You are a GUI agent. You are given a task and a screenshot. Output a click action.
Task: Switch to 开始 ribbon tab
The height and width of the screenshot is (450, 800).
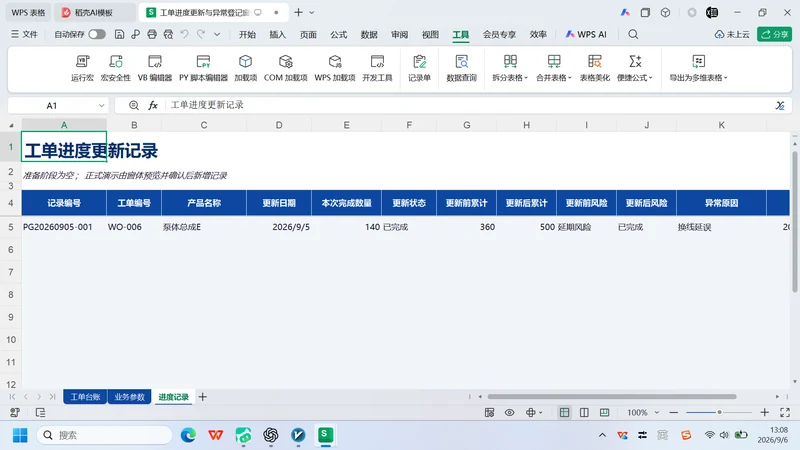point(247,34)
